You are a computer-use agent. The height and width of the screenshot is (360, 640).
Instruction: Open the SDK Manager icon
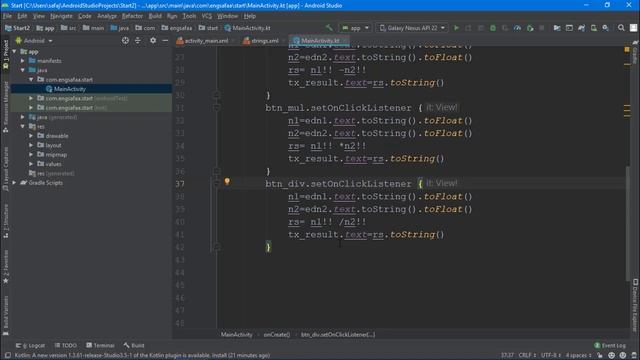pos(606,28)
